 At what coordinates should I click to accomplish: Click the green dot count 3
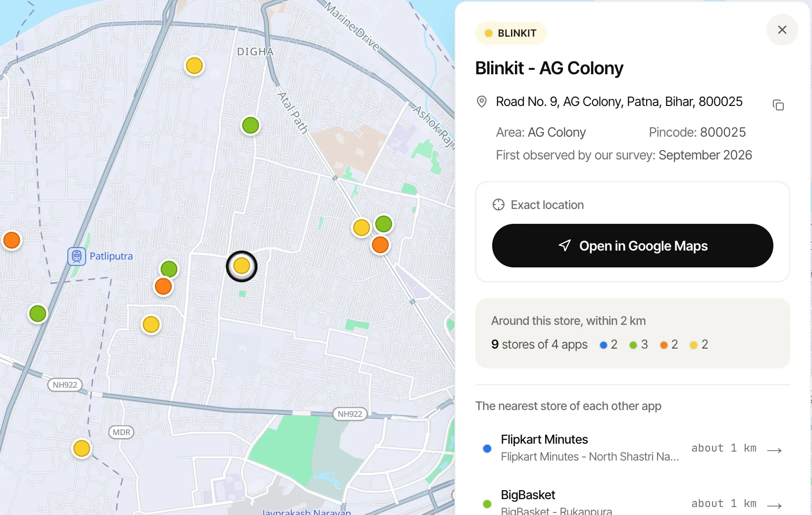pos(639,345)
